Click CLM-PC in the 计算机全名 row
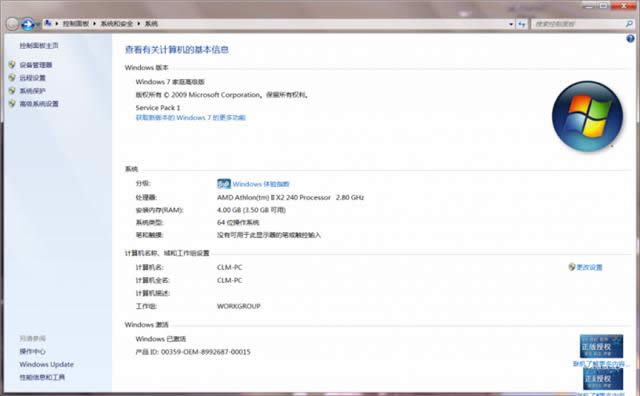The image size is (640, 396). (230, 280)
